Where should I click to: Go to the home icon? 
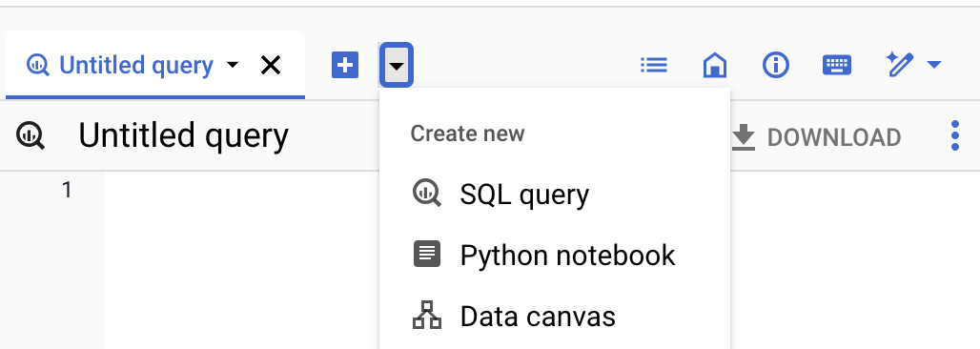pyautogui.click(x=715, y=65)
